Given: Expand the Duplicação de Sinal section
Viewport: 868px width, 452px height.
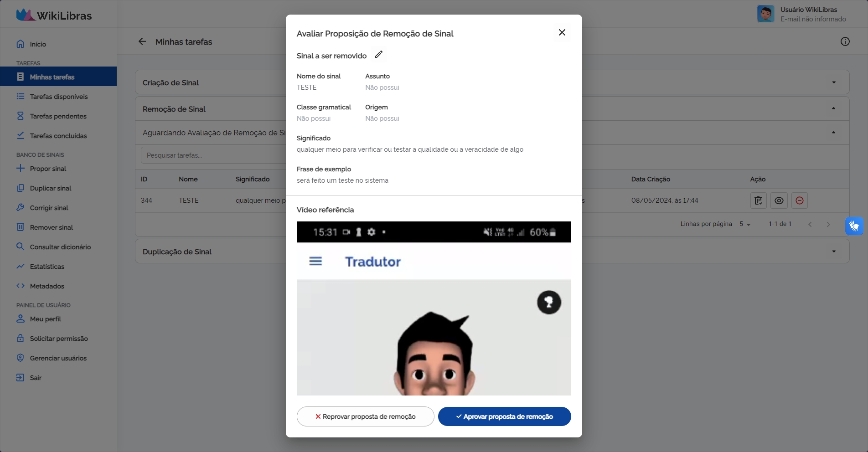Looking at the screenshot, I should click(x=833, y=252).
